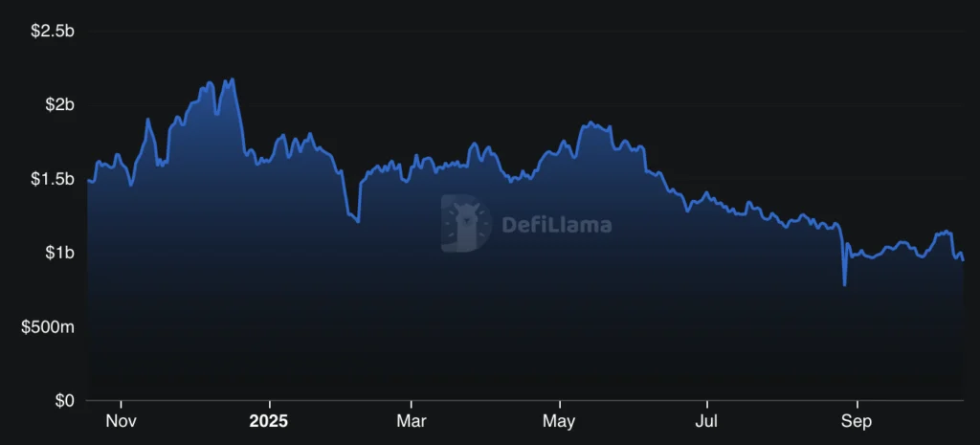The width and height of the screenshot is (980, 445).
Task: Click the $2b y-axis label
Action: tap(58, 104)
